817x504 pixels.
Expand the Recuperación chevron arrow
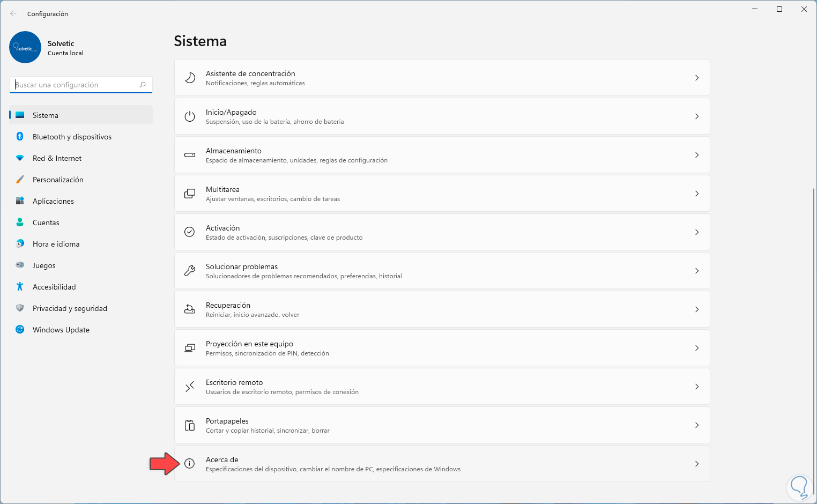click(697, 309)
